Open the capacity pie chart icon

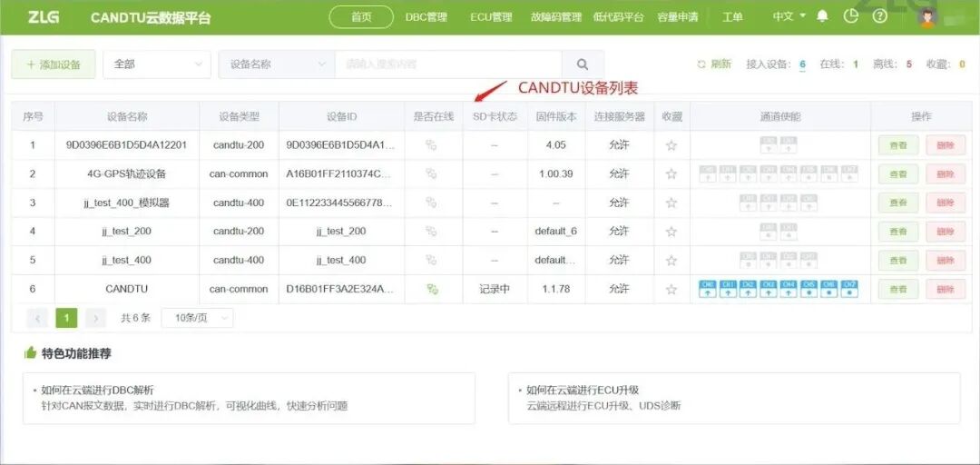click(x=851, y=16)
